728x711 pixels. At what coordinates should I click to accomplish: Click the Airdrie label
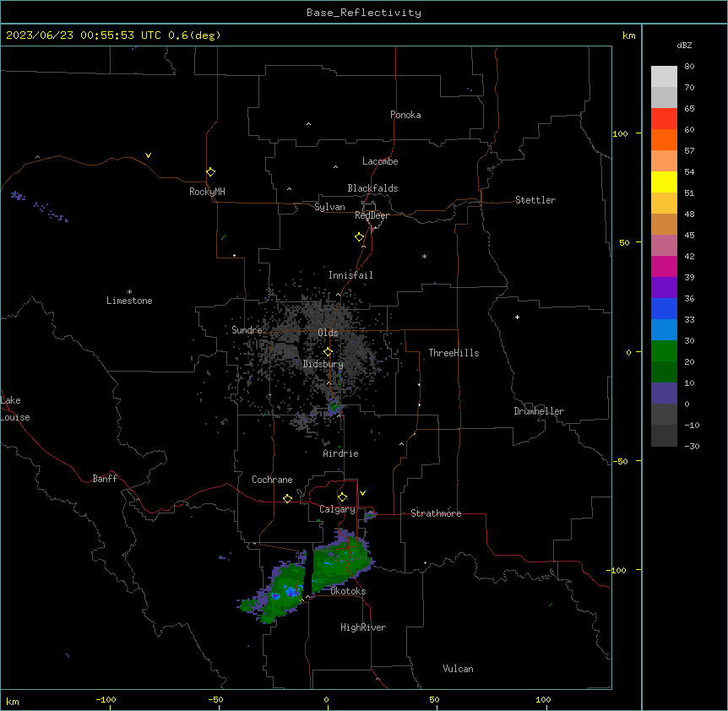341,453
